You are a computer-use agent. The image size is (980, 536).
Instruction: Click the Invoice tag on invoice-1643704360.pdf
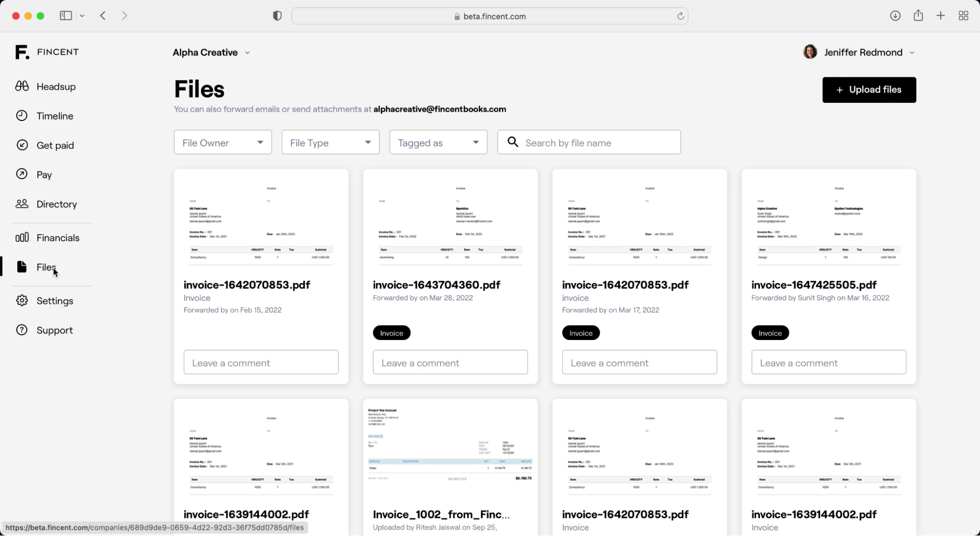[x=391, y=333]
